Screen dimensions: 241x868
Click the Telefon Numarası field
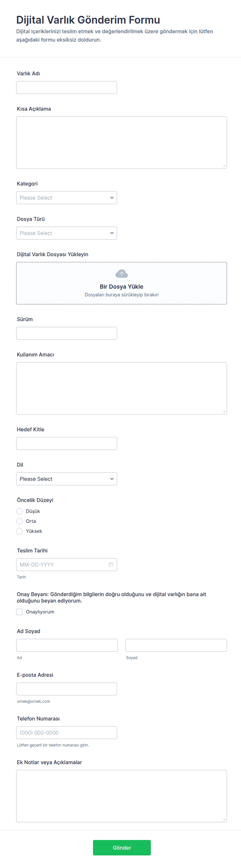point(66,732)
